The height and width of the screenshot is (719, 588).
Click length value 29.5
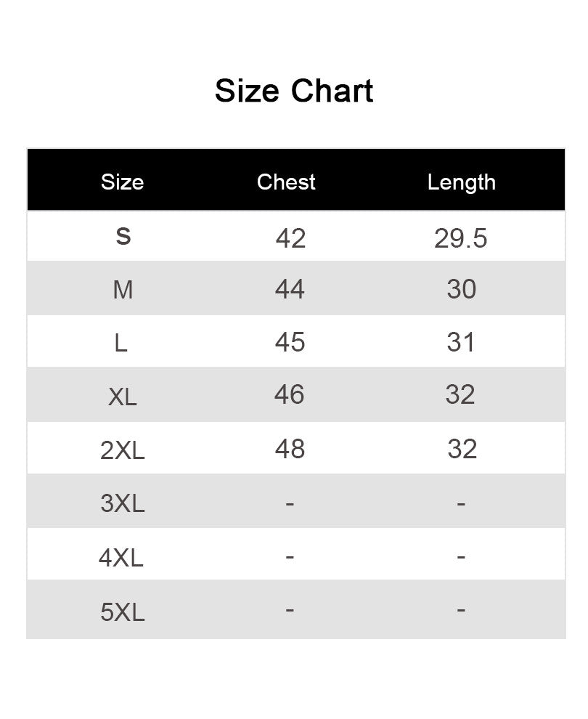(x=461, y=237)
